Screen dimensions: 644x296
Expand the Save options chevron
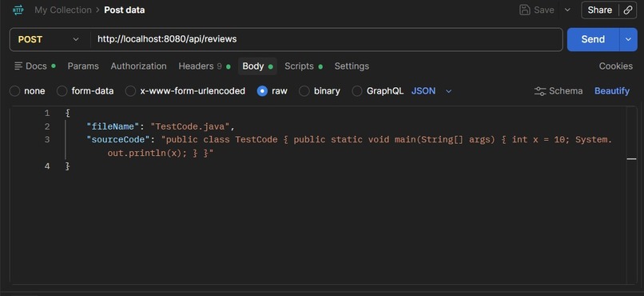point(567,10)
